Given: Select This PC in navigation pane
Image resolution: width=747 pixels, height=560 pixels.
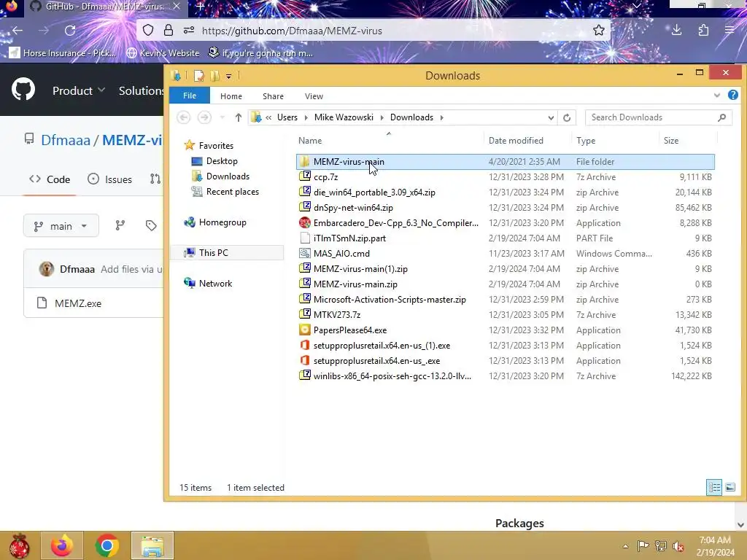Looking at the screenshot, I should pyautogui.click(x=214, y=253).
